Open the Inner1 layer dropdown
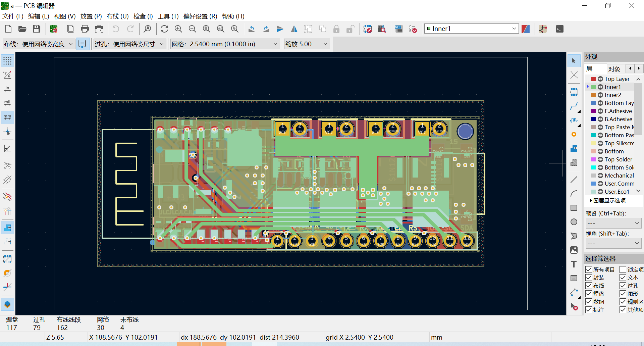This screenshot has height=346, width=644. (x=472, y=29)
